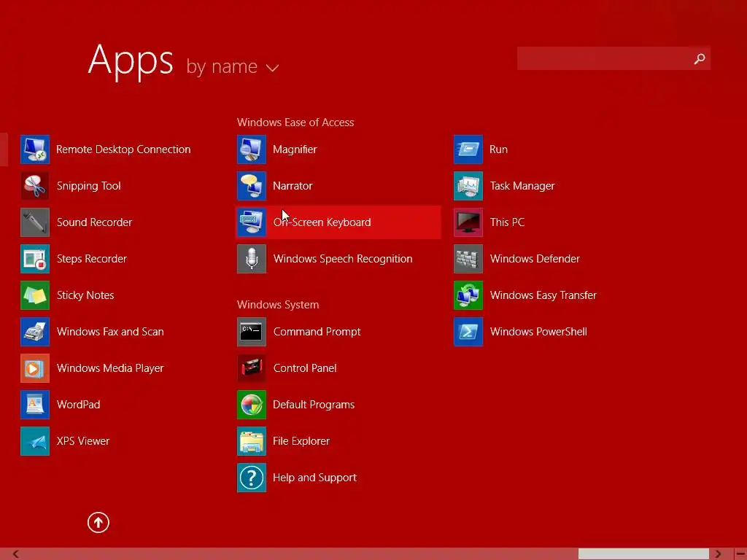This screenshot has width=747, height=560.
Task: Launch Windows Defender wall icon
Action: pyautogui.click(x=468, y=259)
